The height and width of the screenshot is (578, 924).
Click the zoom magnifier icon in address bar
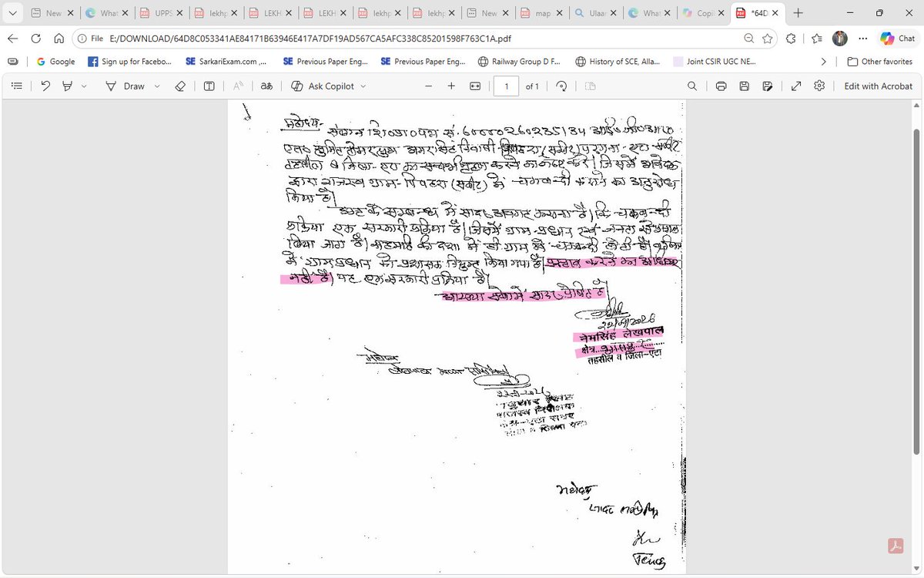click(x=749, y=38)
